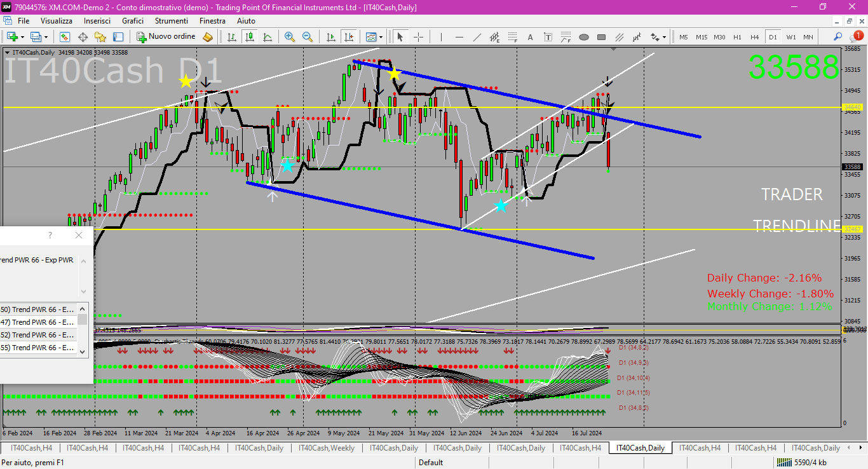Close the small dialog window
Image resolution: width=868 pixels, height=469 pixels.
click(x=79, y=235)
